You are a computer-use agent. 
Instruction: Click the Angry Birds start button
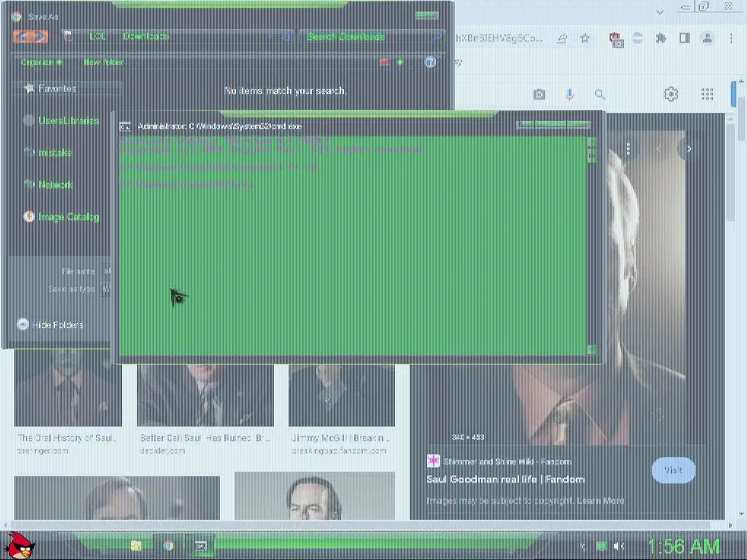pos(20,545)
